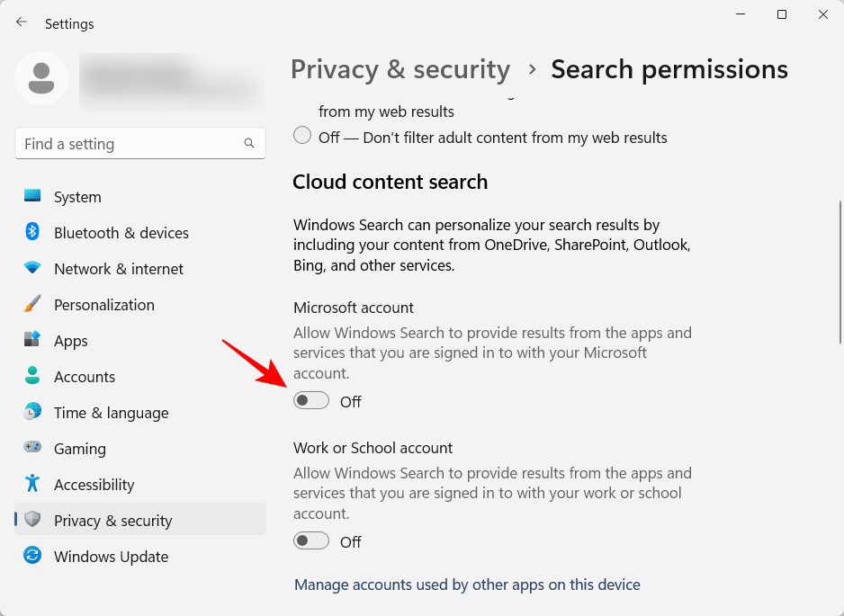Select Privacy & security in the sidebar menu
The image size is (844, 616).
(113, 520)
